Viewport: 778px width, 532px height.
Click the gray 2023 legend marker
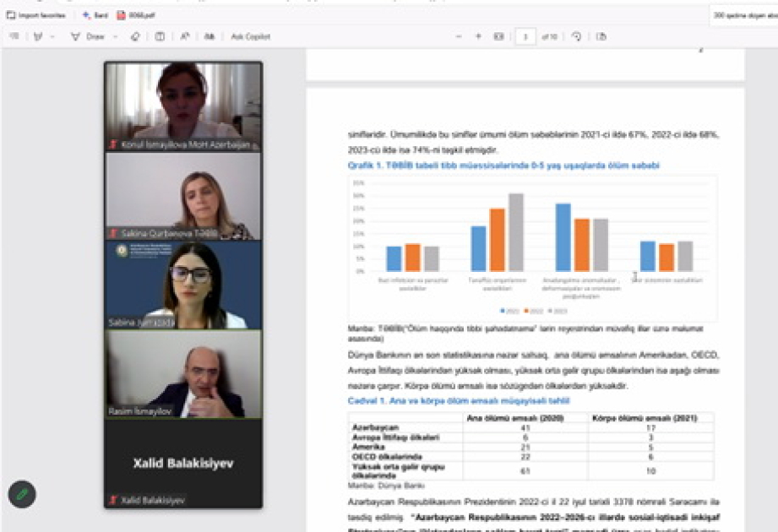(550, 311)
